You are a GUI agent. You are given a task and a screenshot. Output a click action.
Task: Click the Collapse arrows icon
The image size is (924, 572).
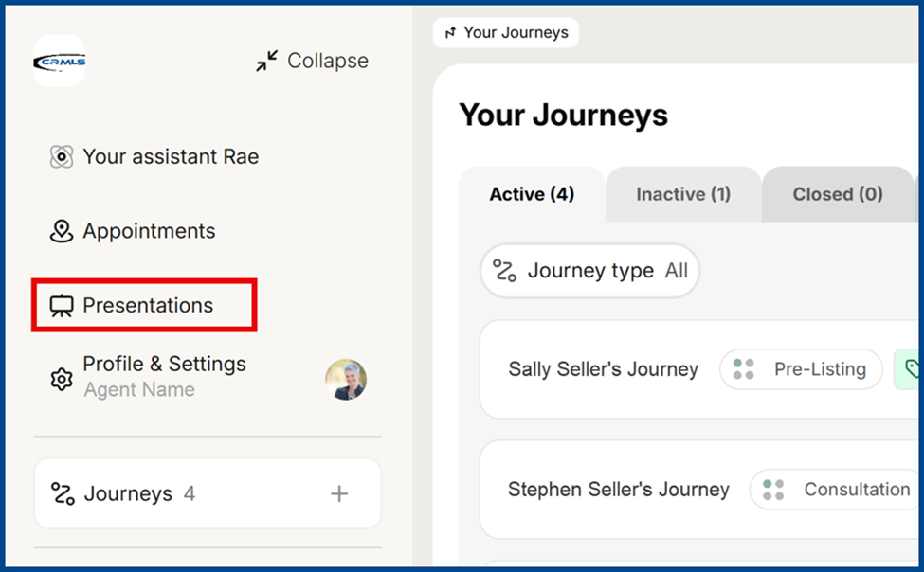coord(267,62)
